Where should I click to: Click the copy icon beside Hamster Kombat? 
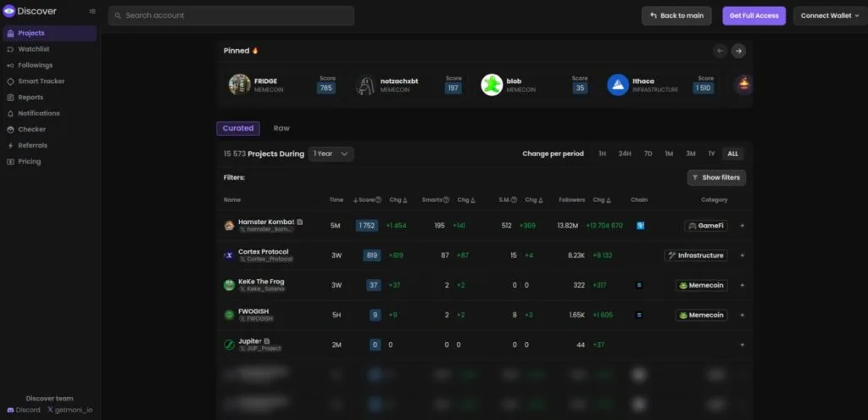(300, 222)
